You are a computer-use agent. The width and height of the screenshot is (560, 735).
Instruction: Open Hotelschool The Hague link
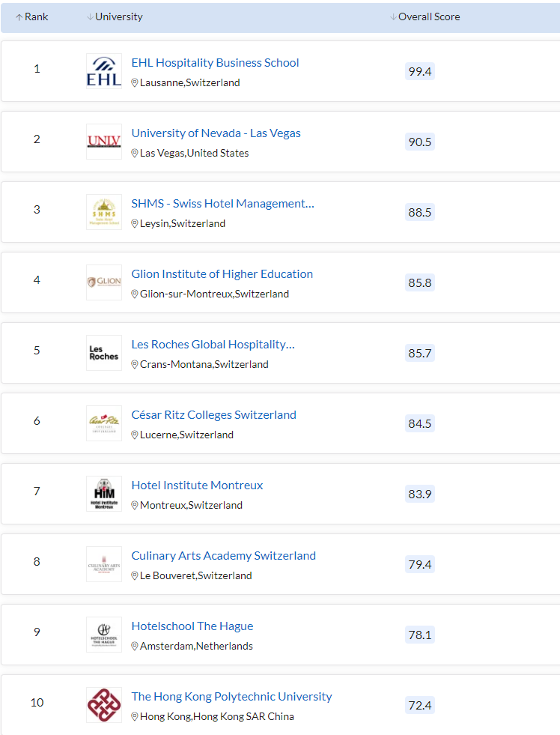pyautogui.click(x=192, y=626)
